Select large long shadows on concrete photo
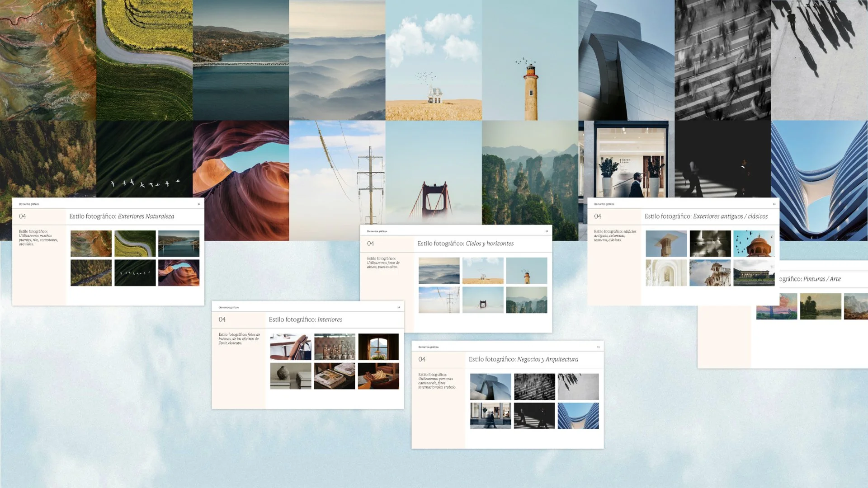The image size is (868, 488). tap(820, 60)
